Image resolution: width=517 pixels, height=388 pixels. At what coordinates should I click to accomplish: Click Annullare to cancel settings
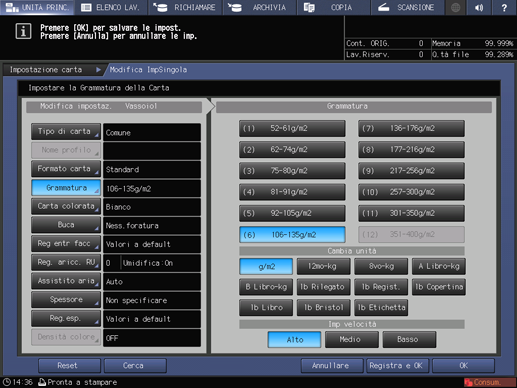tap(332, 366)
